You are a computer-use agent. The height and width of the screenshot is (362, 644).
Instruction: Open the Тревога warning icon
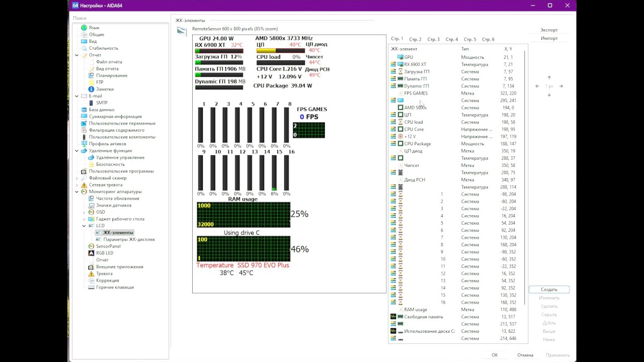tap(91, 274)
